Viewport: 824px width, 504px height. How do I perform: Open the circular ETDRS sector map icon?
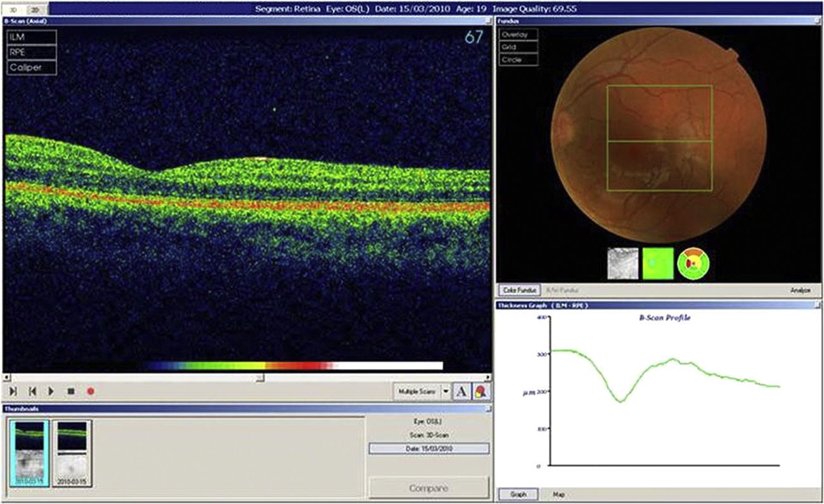(693, 263)
